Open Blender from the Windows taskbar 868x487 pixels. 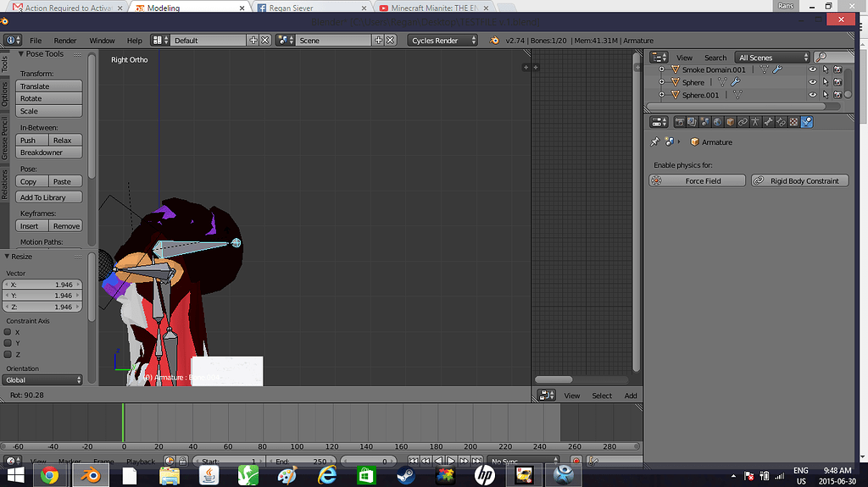[x=91, y=475]
